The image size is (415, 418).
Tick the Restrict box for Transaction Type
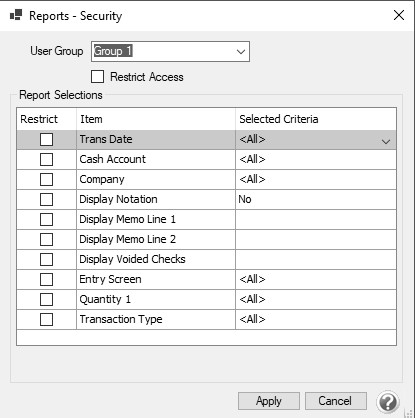[x=46, y=319]
